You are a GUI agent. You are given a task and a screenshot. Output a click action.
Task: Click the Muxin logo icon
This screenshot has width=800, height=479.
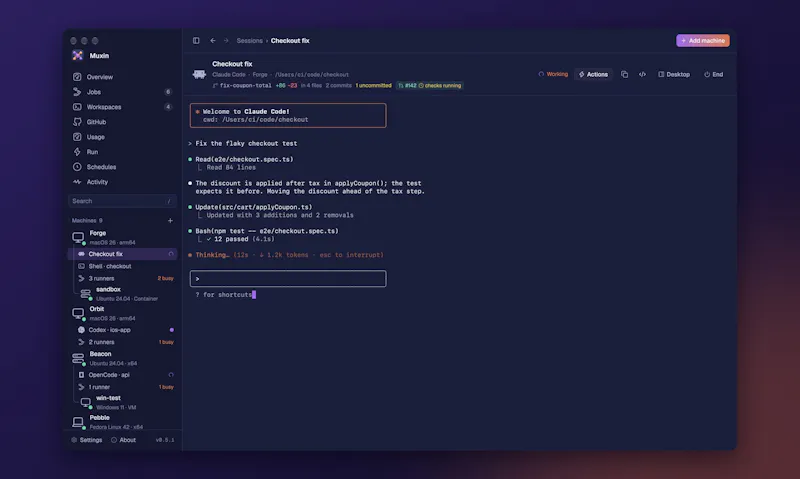[x=78, y=56]
